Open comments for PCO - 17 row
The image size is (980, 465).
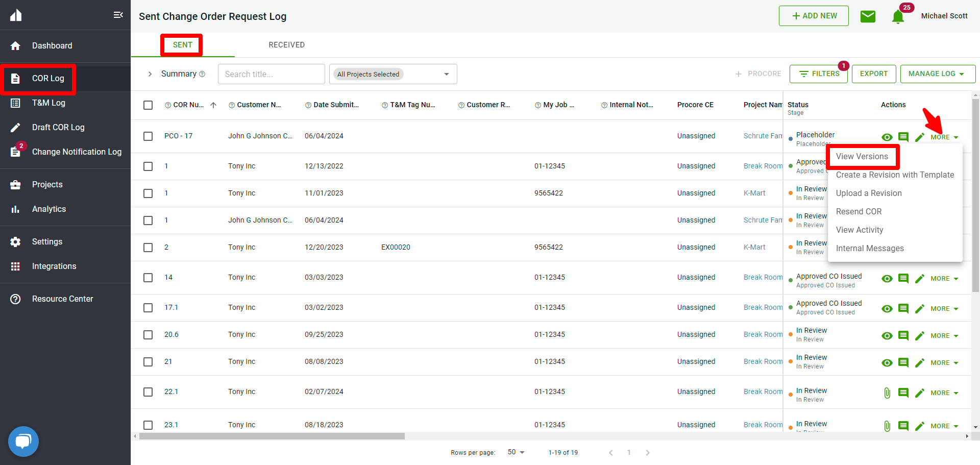click(x=903, y=137)
